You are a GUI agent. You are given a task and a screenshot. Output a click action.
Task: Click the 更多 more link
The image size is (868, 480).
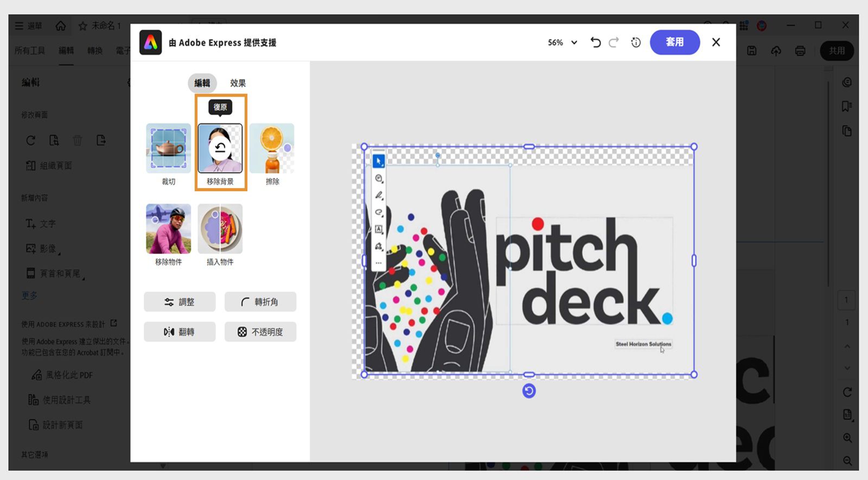click(29, 296)
